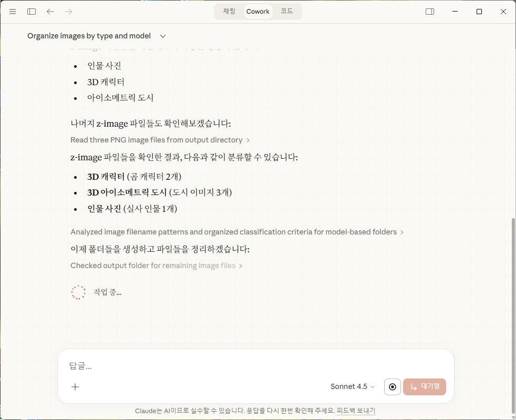The height and width of the screenshot is (420, 516).
Task: Open the Sonnet 4.5 model dropdown
Action: point(353,387)
